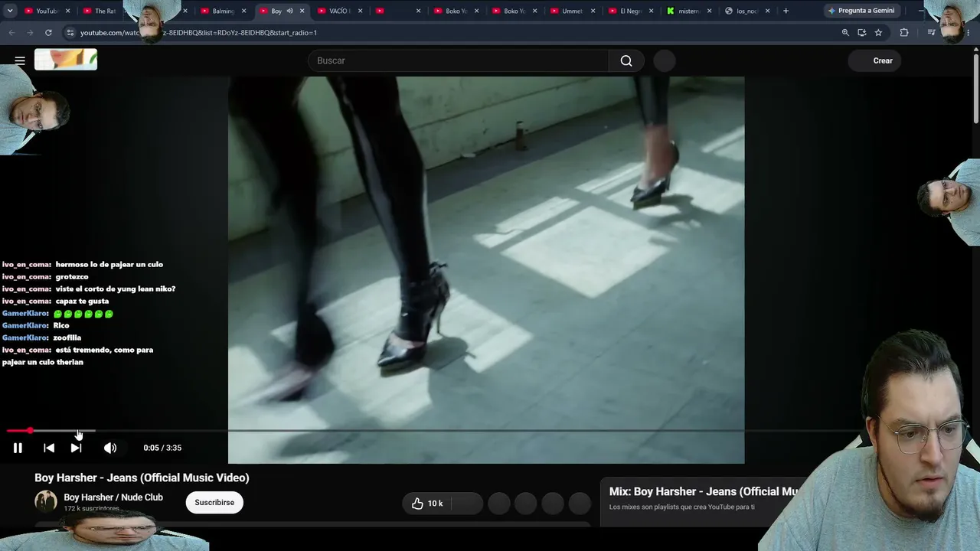The image size is (980, 551).
Task: Click the video title Boy Harsher - Jeans
Action: coord(142,478)
